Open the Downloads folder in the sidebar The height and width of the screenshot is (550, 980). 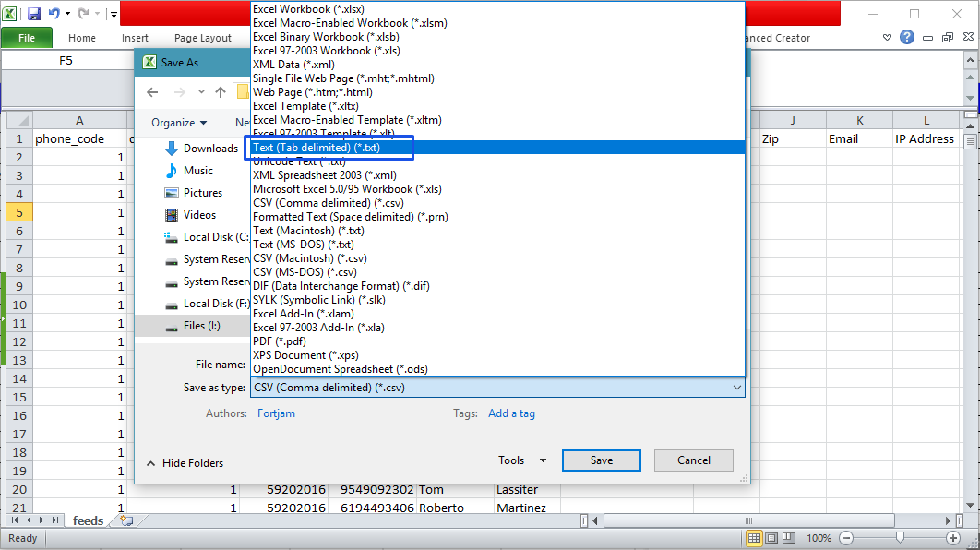[209, 148]
